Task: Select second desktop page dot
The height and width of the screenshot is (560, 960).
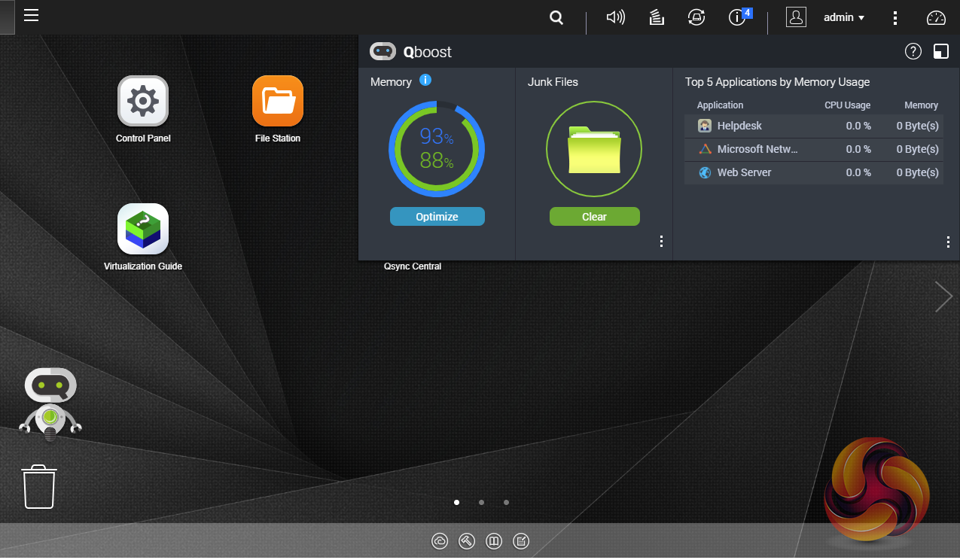Action: (x=481, y=502)
